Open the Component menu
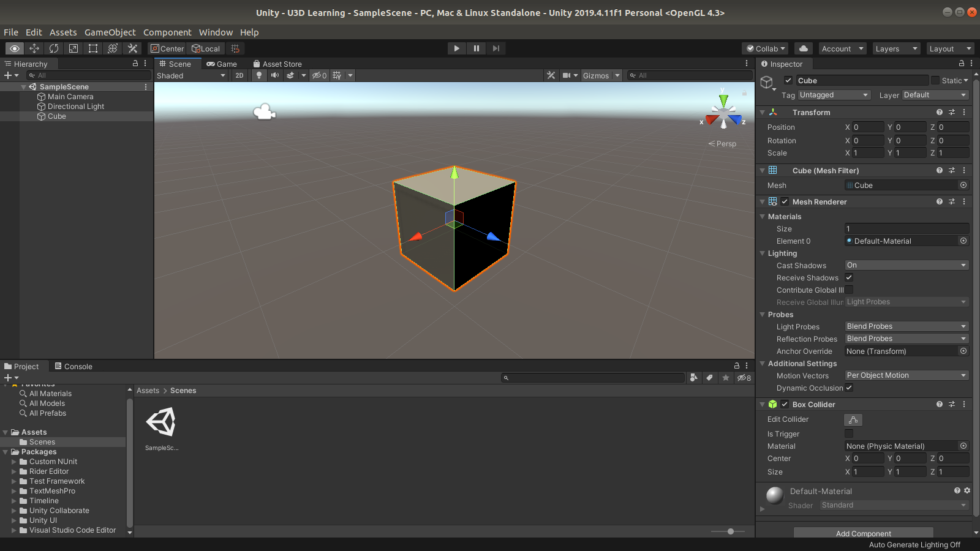This screenshot has width=980, height=551. click(x=167, y=32)
